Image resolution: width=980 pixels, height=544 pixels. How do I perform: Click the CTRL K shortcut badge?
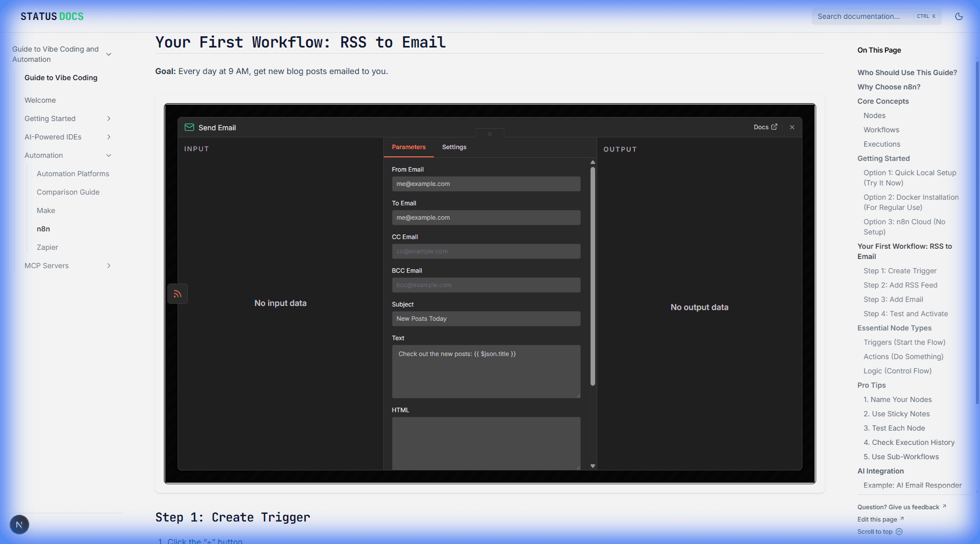coord(925,16)
